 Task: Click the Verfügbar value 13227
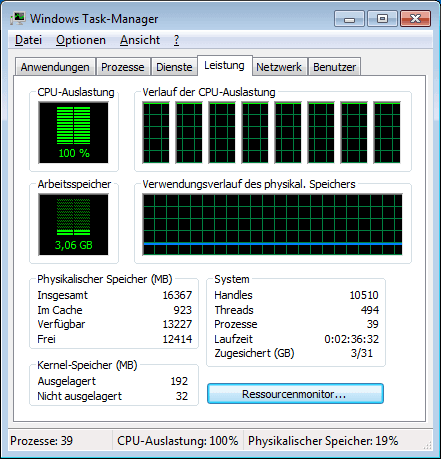point(177,324)
